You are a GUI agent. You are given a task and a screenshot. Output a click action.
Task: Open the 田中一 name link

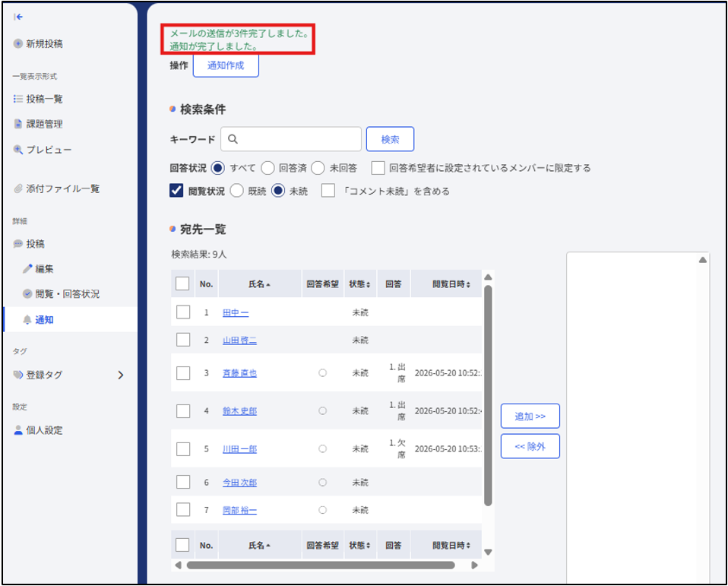point(236,313)
